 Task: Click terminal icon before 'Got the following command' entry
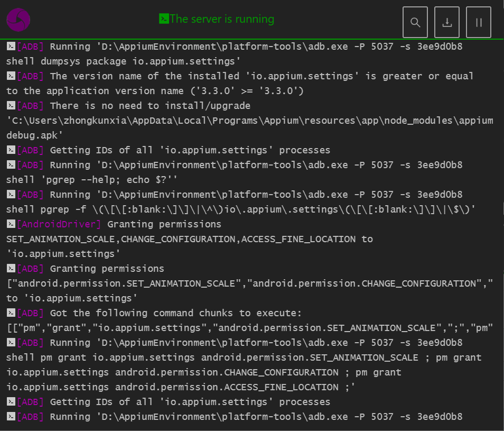[11, 313]
